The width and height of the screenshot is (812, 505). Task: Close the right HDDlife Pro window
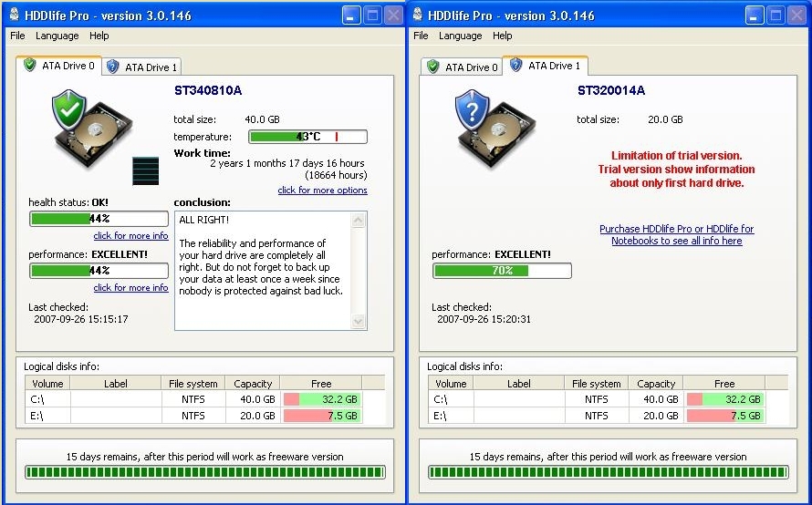pyautogui.click(x=797, y=15)
